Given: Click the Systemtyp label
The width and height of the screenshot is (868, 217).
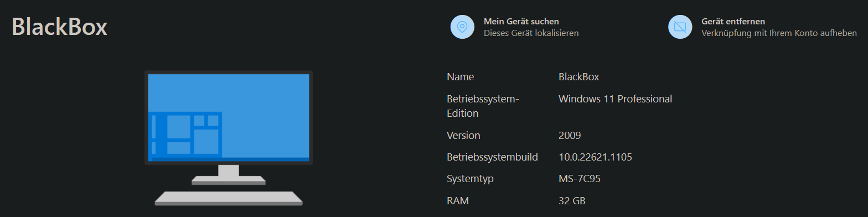Looking at the screenshot, I should 470,179.
